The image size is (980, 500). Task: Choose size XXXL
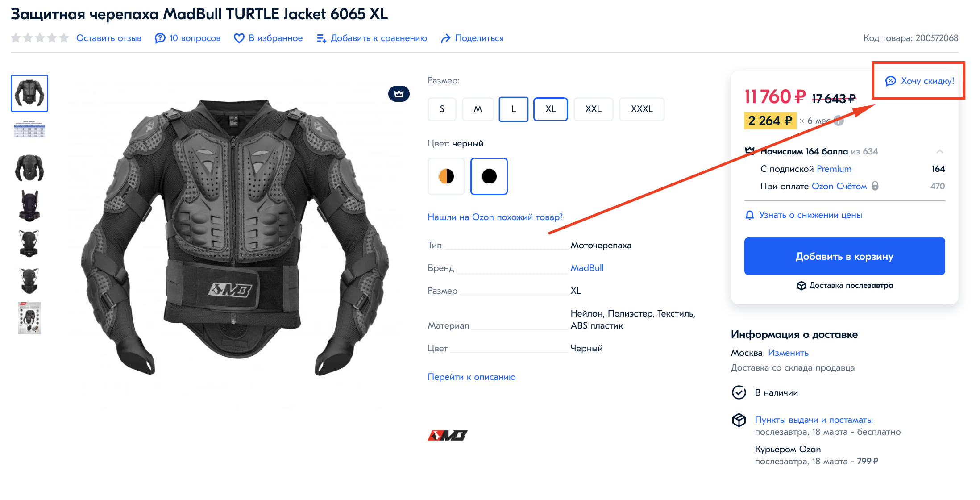pos(641,109)
